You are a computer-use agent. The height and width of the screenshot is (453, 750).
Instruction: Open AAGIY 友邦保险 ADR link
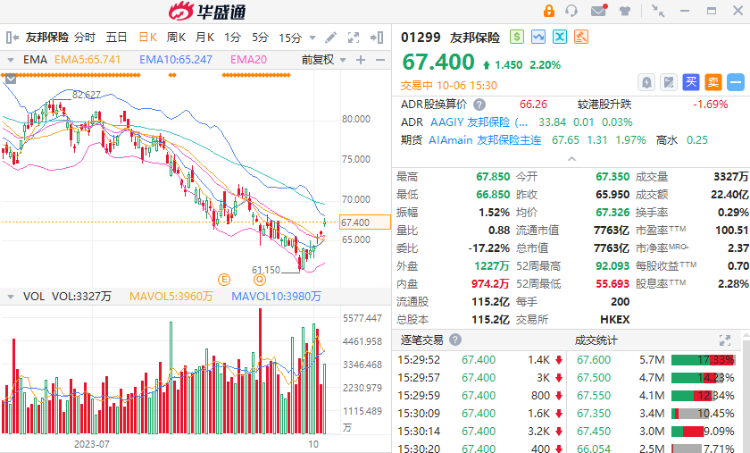479,122
